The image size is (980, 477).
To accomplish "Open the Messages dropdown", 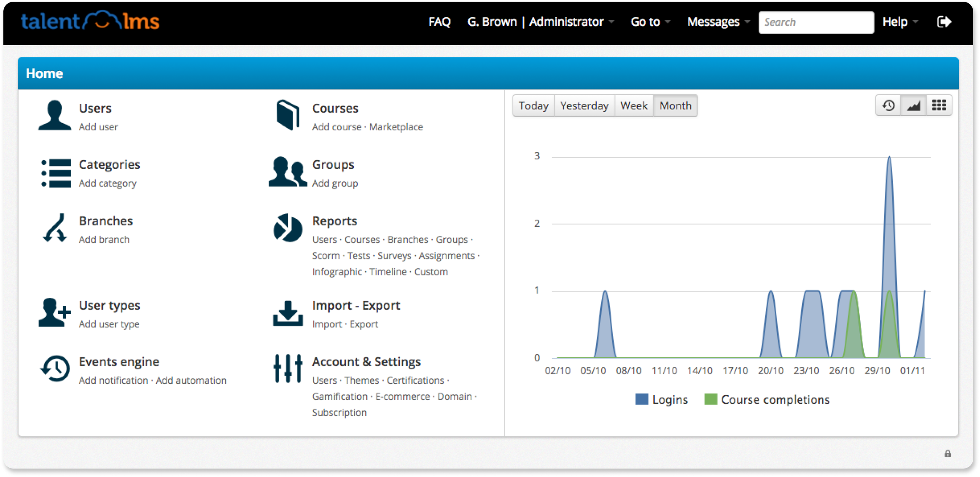I will click(718, 22).
